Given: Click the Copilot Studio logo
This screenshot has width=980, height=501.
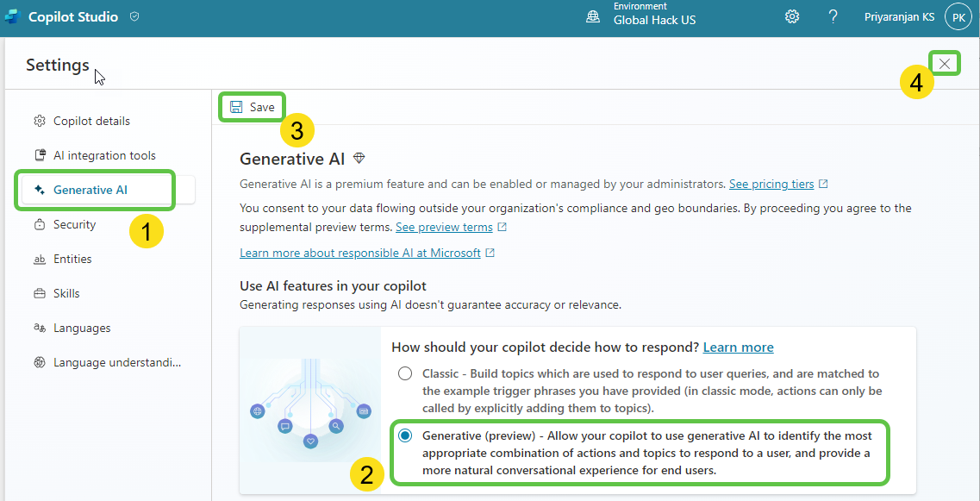Looking at the screenshot, I should coord(12,16).
